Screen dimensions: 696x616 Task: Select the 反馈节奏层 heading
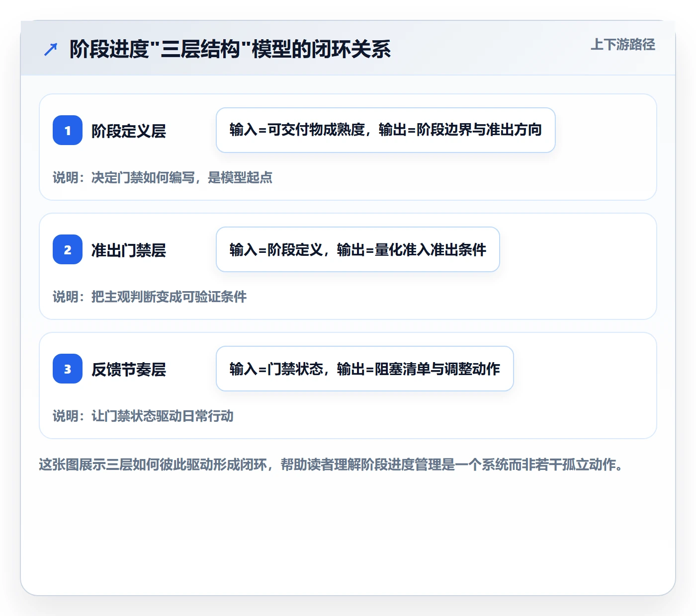click(x=129, y=370)
